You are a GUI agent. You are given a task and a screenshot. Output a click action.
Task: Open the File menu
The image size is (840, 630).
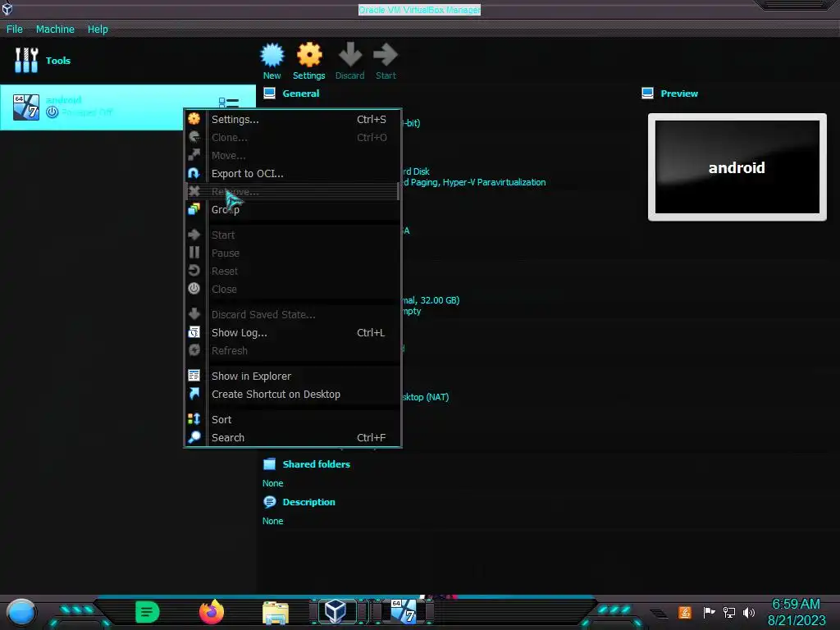15,29
